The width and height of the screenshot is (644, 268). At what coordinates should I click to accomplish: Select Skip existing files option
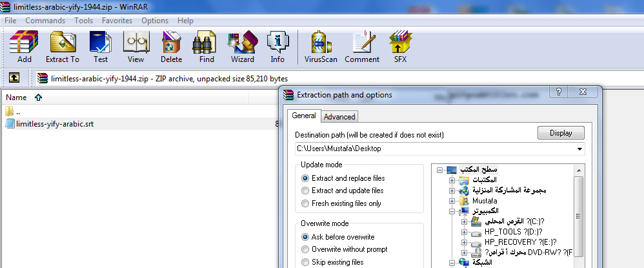pos(305,262)
